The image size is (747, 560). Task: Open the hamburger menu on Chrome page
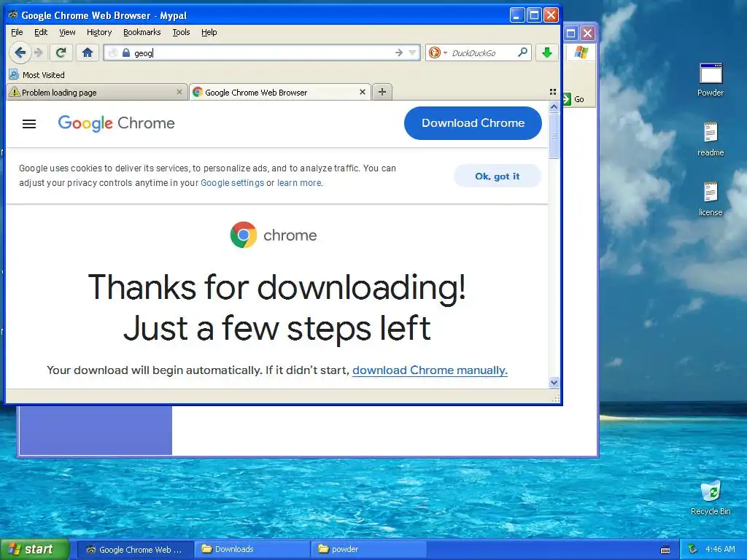(29, 124)
